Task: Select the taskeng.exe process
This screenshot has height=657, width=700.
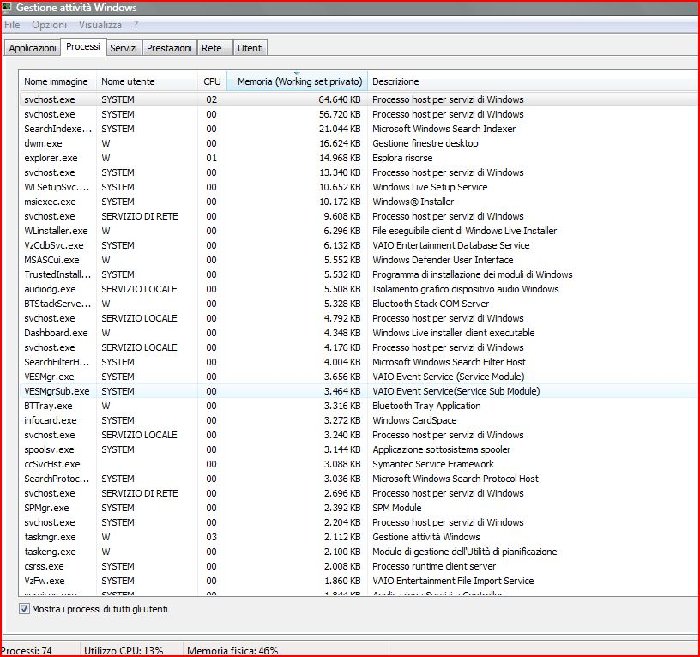Action: coord(358,552)
